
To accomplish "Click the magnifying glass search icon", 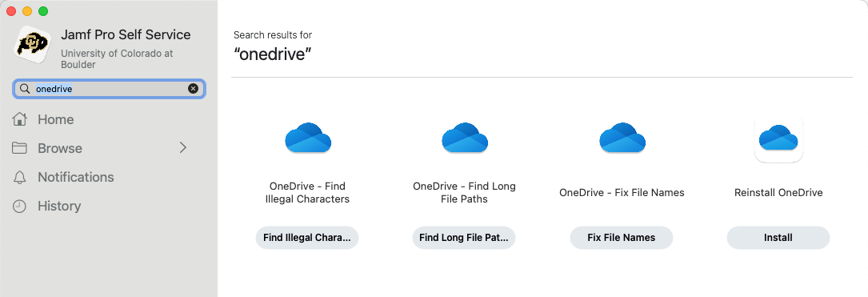I will [x=24, y=89].
